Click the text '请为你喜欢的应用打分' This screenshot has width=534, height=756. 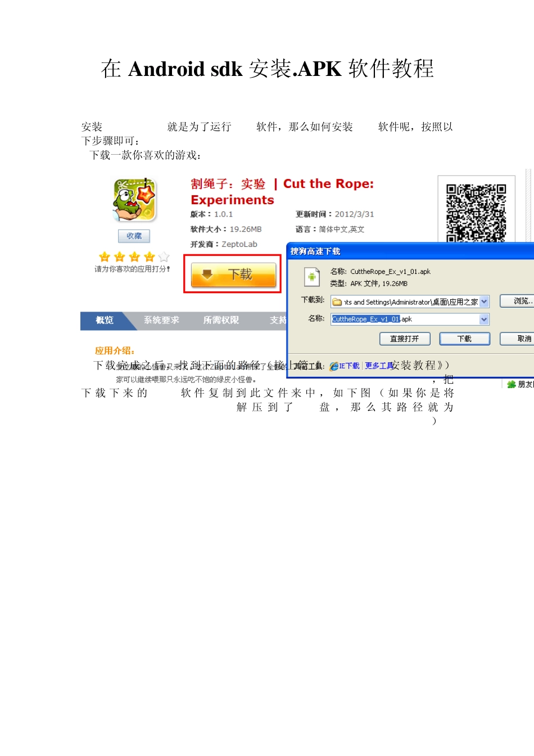(132, 269)
